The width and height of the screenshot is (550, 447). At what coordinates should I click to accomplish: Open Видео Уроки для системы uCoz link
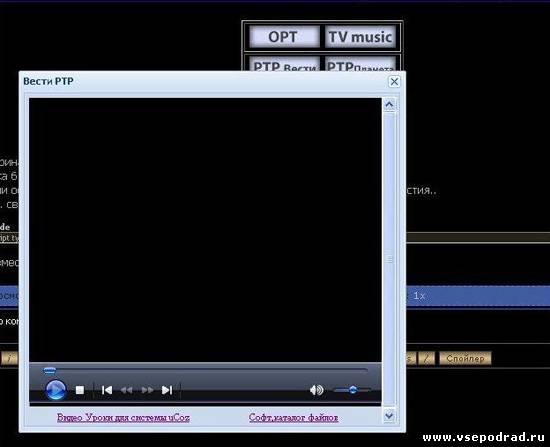[123, 418]
